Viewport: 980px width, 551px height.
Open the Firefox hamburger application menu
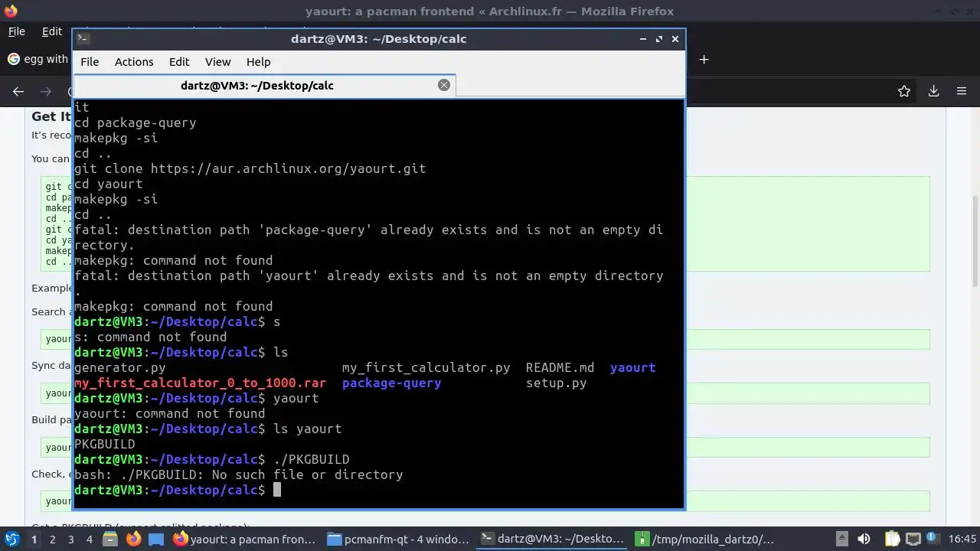click(x=962, y=91)
